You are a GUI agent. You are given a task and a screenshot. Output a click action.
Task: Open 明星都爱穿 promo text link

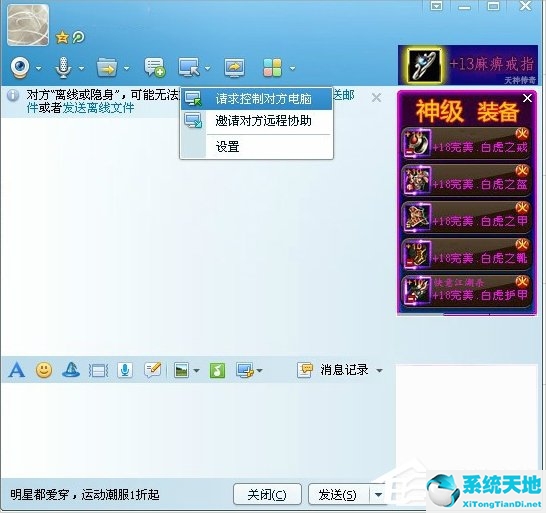(85, 495)
